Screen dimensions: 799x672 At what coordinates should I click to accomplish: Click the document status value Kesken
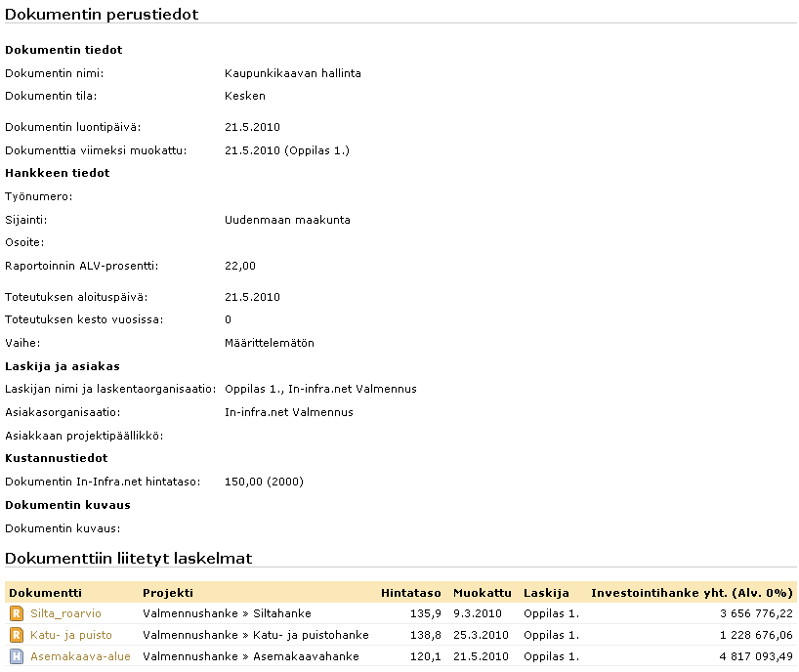point(245,97)
